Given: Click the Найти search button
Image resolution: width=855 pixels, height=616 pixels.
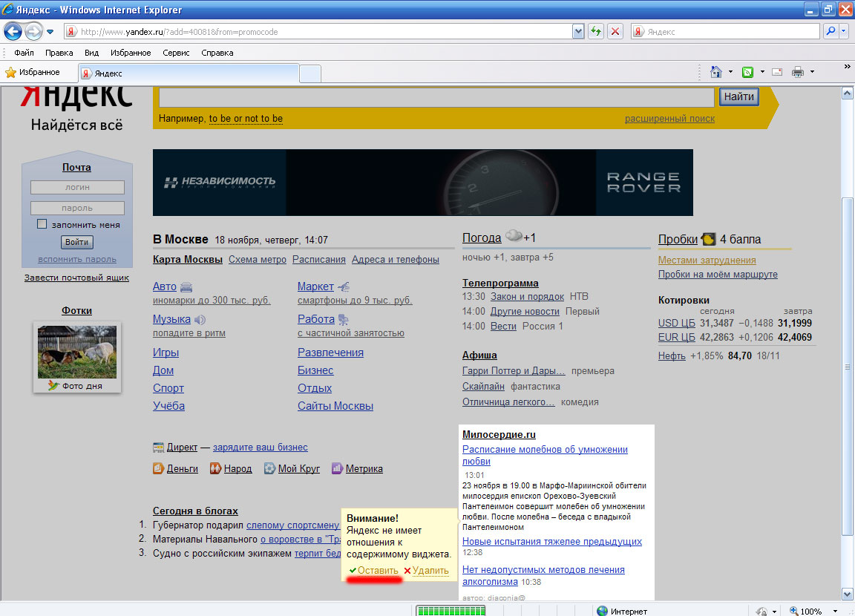Looking at the screenshot, I should (x=739, y=96).
